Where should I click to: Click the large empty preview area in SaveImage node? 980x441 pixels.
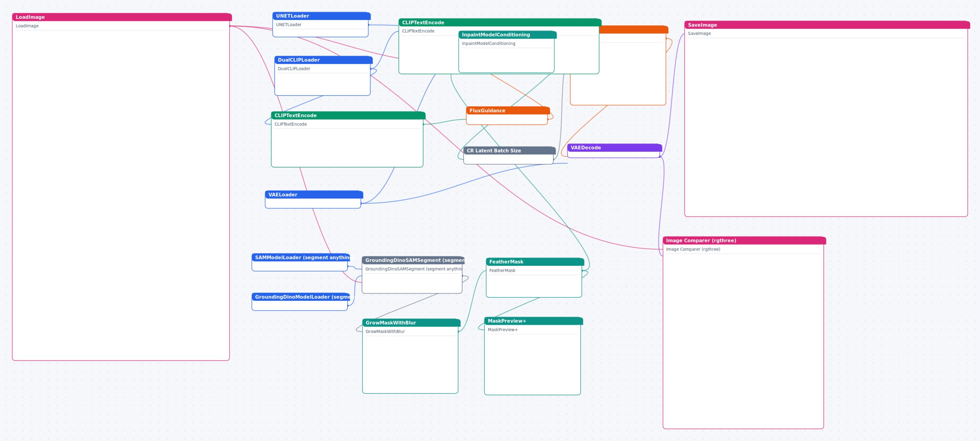coord(826,127)
